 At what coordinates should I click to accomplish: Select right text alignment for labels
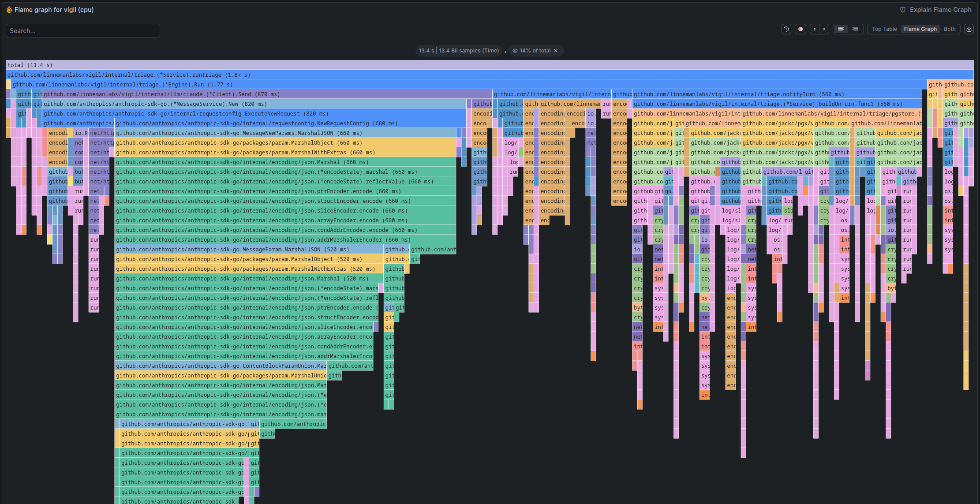[855, 29]
